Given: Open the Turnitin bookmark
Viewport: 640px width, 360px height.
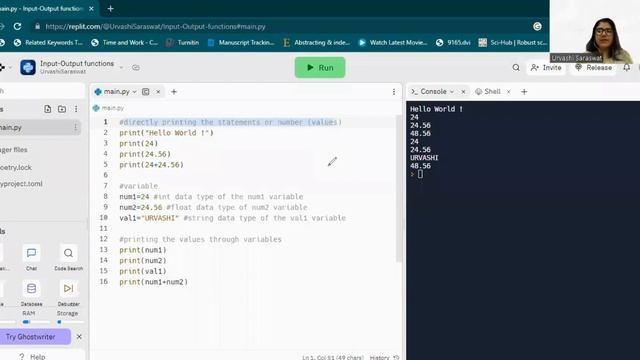Looking at the screenshot, I should pos(182,42).
